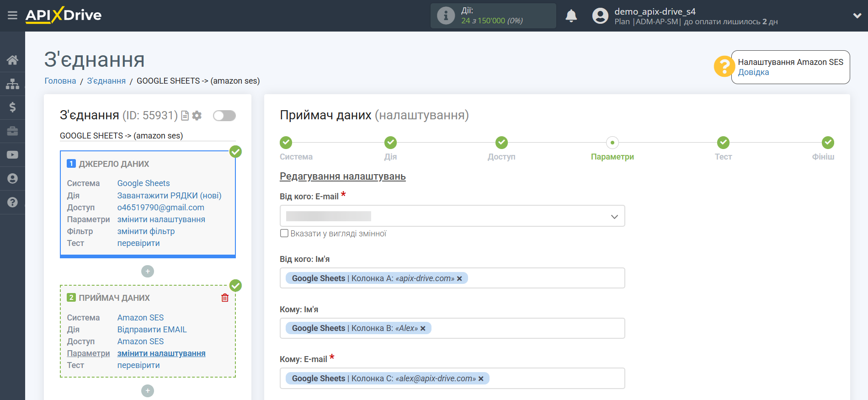Open connection settings gear icon
This screenshot has width=868, height=400.
point(197,116)
